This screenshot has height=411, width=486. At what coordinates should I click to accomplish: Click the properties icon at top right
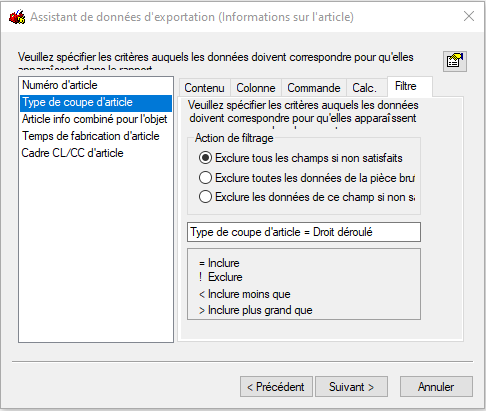click(x=455, y=61)
